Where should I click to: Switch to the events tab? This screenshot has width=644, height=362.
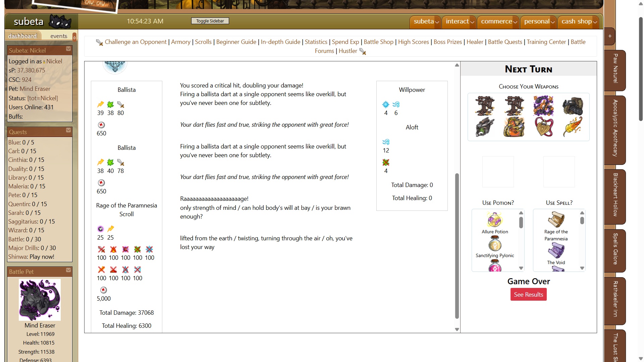point(59,36)
